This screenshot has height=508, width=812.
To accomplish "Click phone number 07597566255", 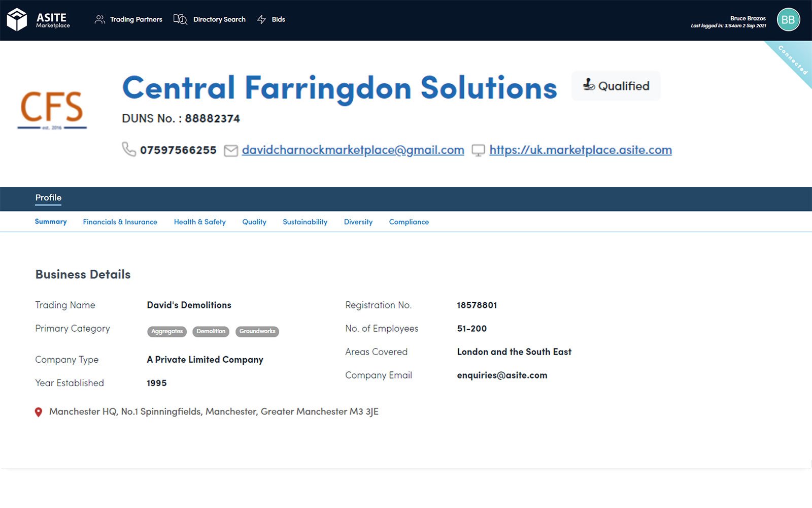I will tap(178, 150).
